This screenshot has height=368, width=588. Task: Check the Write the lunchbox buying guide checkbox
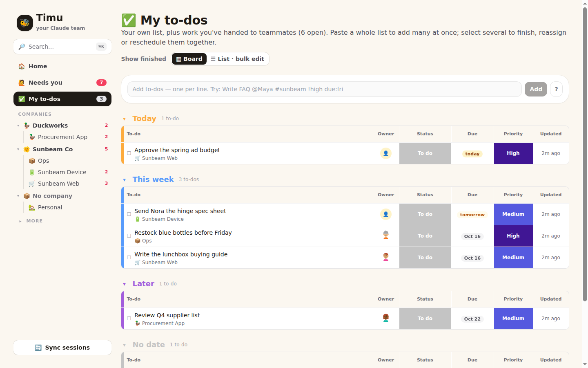(129, 258)
